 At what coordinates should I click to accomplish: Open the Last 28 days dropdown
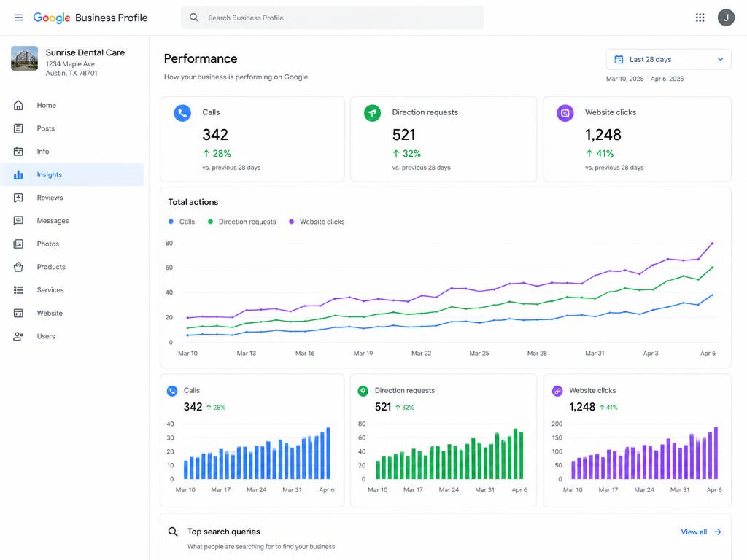[x=668, y=60]
